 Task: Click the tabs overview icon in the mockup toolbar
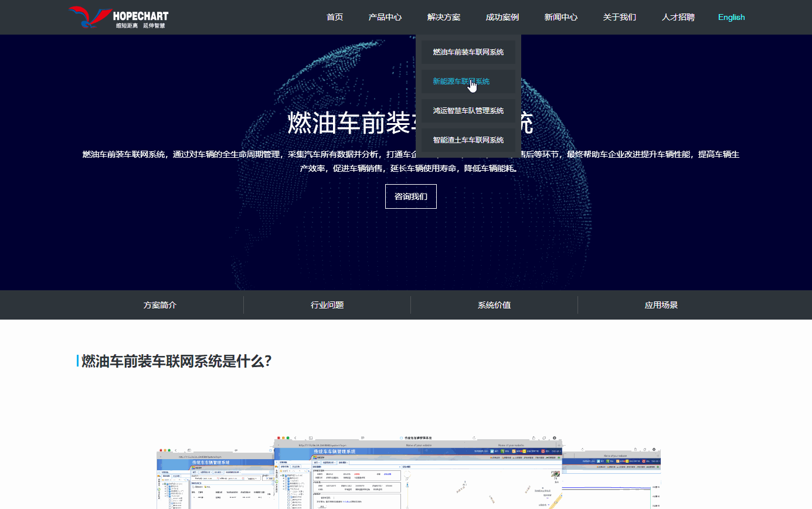coord(544,437)
